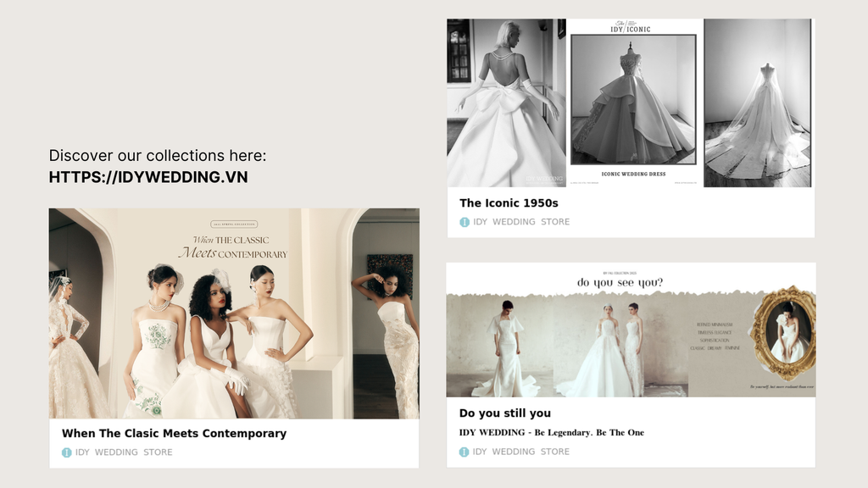This screenshot has height=488, width=868.
Task: Click IDY icon under Clasic Meets Contemporary
Action: (x=66, y=452)
